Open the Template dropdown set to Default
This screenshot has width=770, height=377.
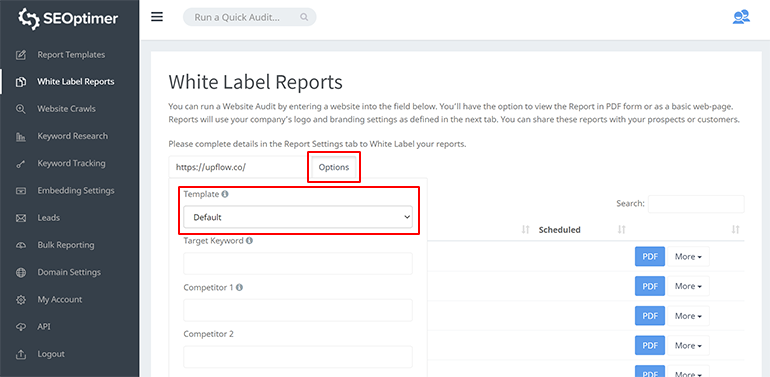click(x=298, y=217)
